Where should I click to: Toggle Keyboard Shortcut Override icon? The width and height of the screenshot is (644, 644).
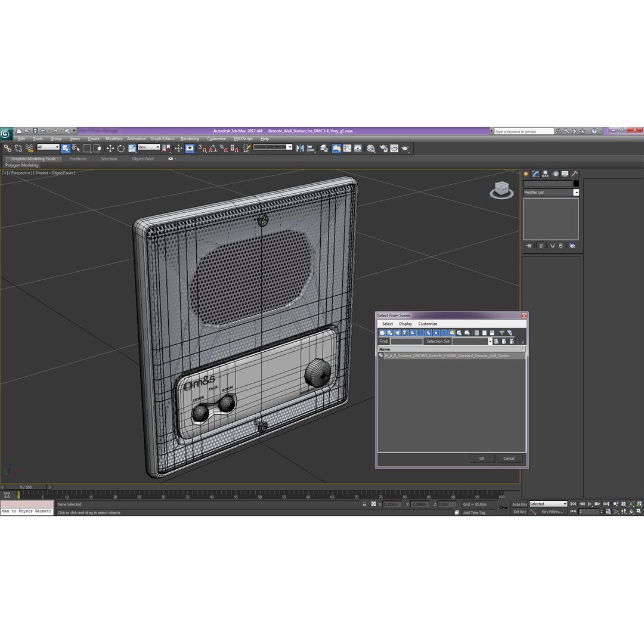click(190, 148)
